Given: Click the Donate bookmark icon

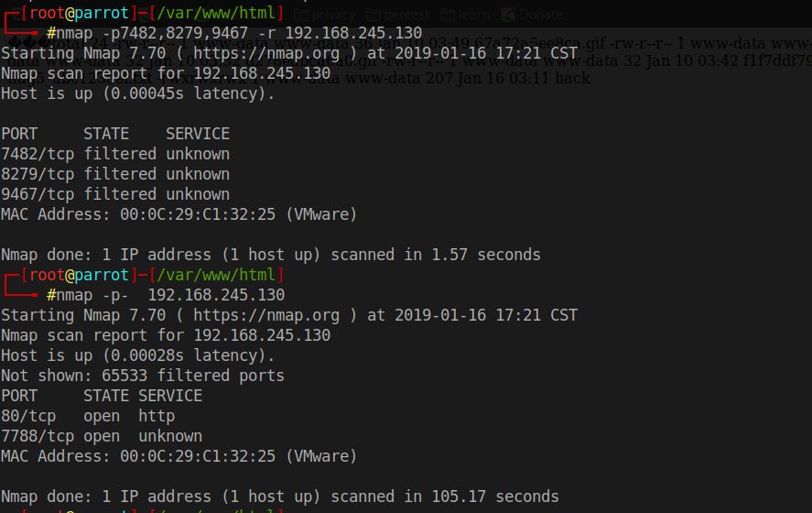Looking at the screenshot, I should 509,15.
